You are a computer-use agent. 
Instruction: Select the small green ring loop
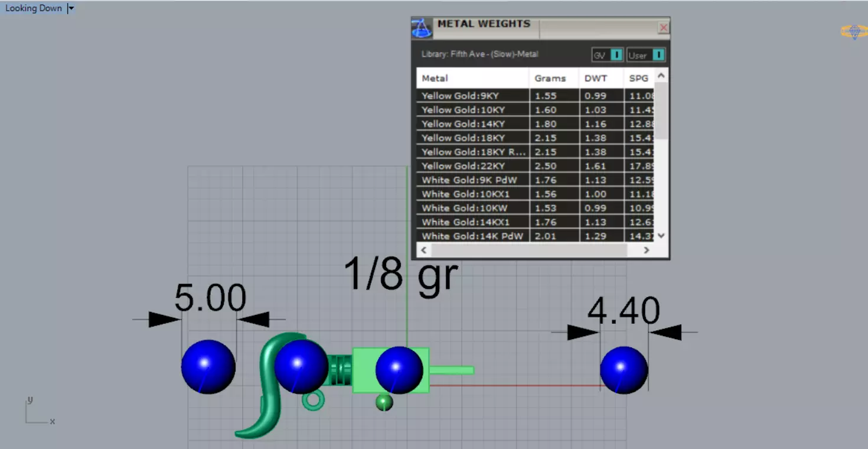coord(314,400)
